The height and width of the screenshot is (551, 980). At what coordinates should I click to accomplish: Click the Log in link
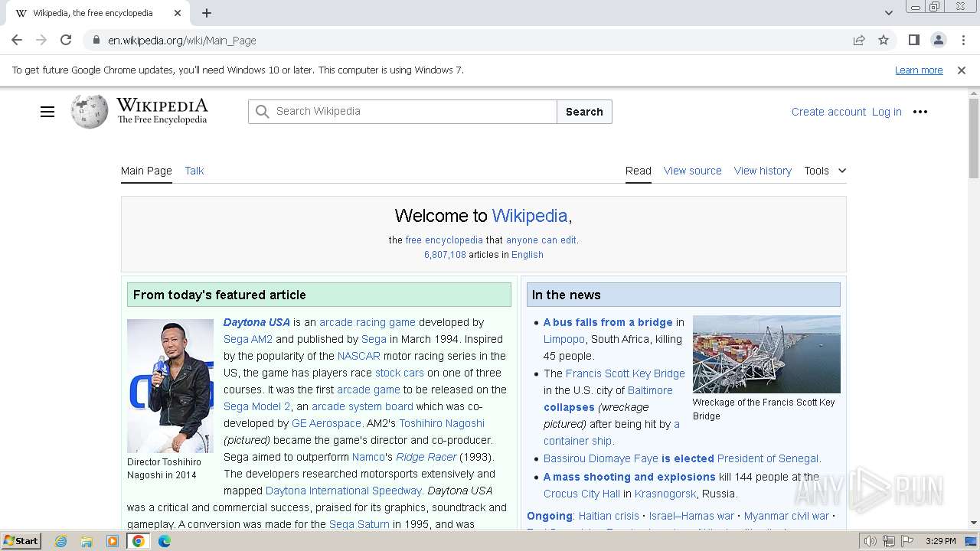pos(887,112)
